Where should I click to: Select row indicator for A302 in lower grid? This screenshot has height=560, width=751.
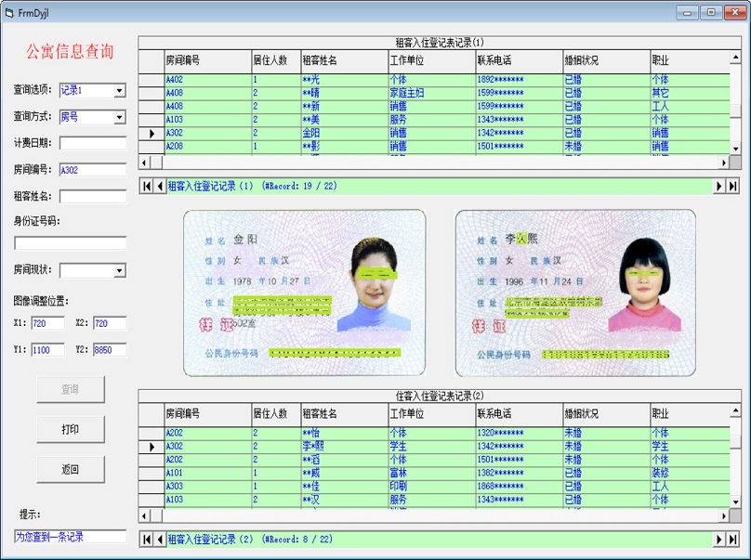pos(152,447)
